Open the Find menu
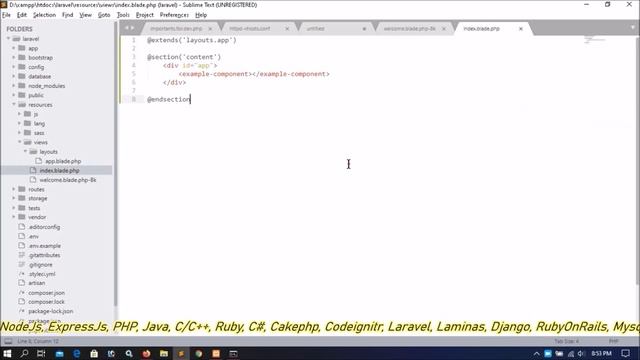This screenshot has height=360, width=640. 67,15
